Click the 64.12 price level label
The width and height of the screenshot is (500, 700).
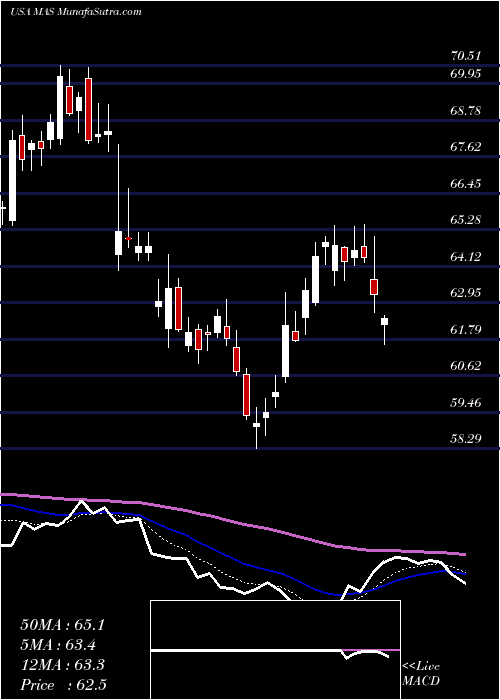(x=466, y=257)
